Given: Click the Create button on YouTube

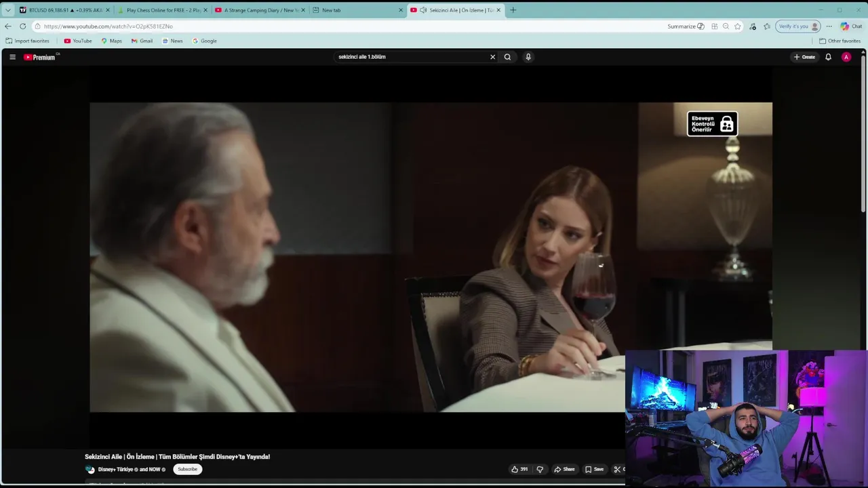Looking at the screenshot, I should coord(804,57).
